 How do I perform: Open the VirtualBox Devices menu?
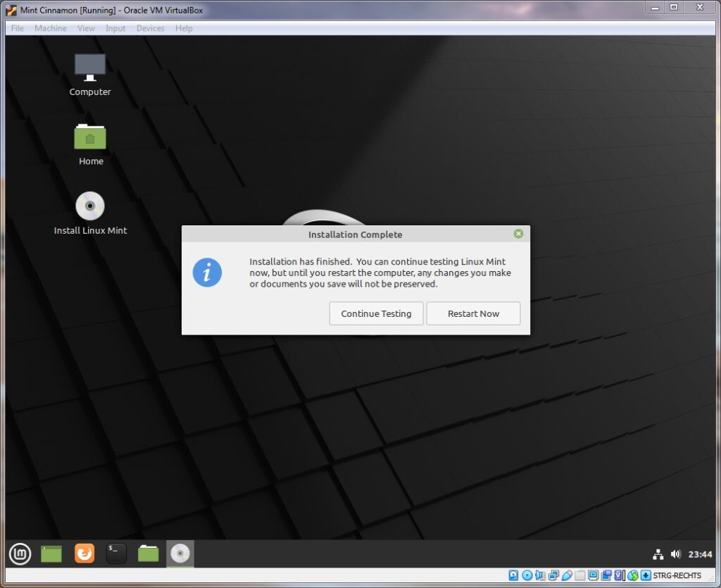coord(151,28)
